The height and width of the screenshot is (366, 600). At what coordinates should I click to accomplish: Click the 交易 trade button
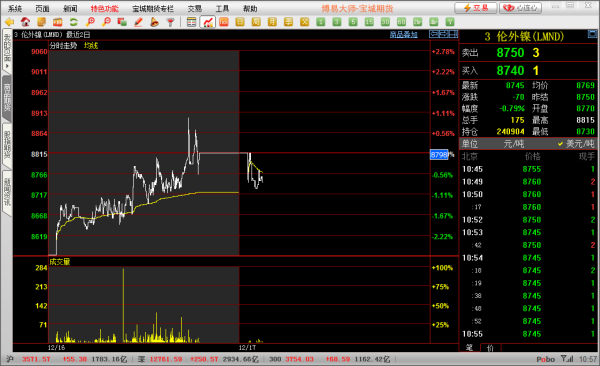pyautogui.click(x=476, y=8)
